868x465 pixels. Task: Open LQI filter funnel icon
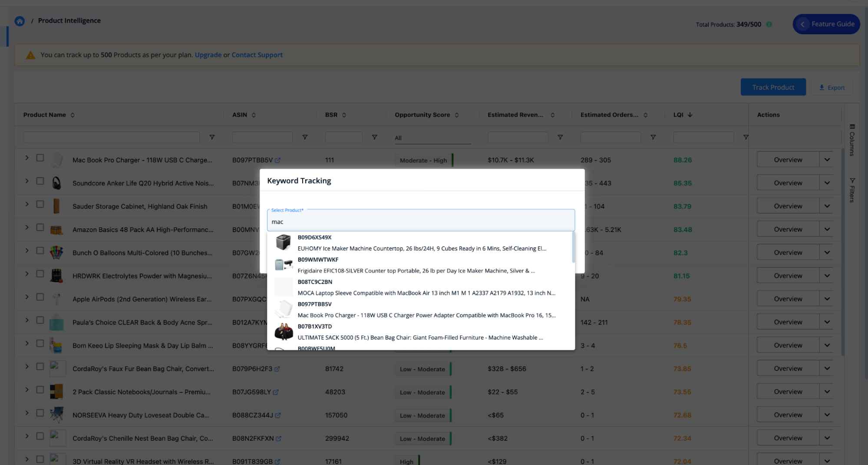click(746, 138)
